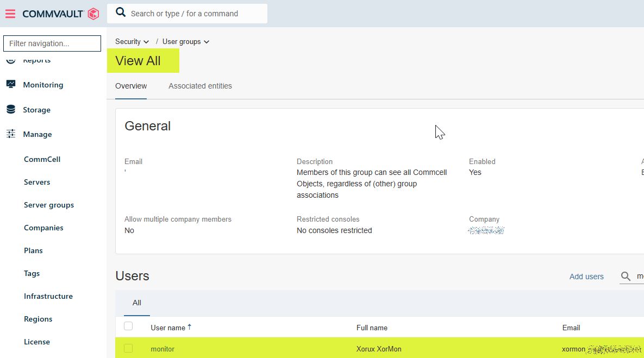
Task: Click the Users search magnifier icon
Action: click(x=626, y=277)
